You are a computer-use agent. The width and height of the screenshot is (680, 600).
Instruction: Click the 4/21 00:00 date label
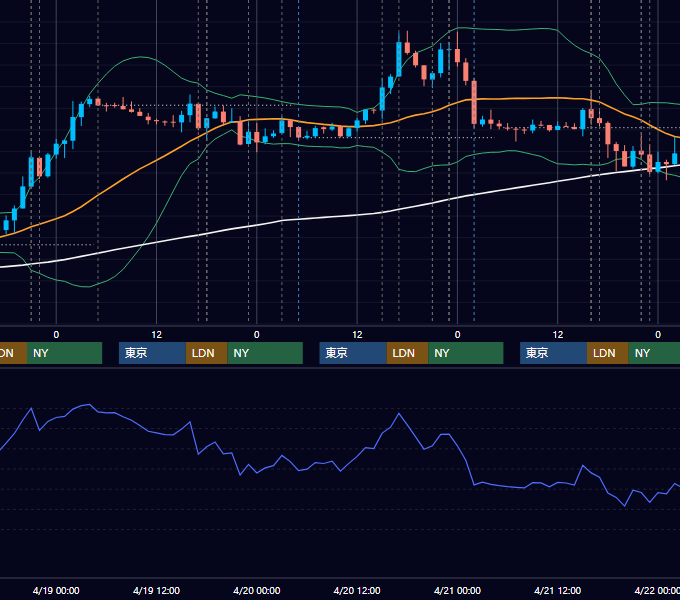coord(457,590)
